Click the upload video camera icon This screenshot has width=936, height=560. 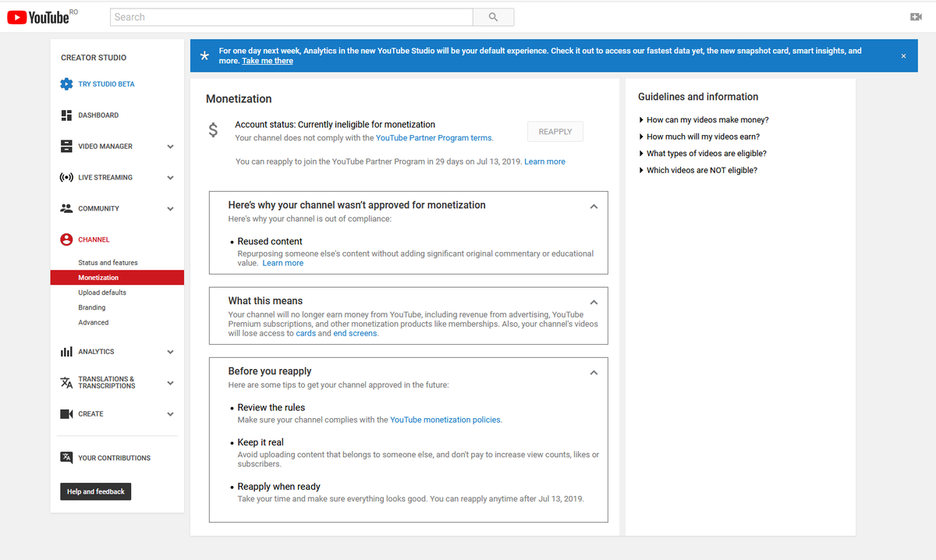pos(916,17)
